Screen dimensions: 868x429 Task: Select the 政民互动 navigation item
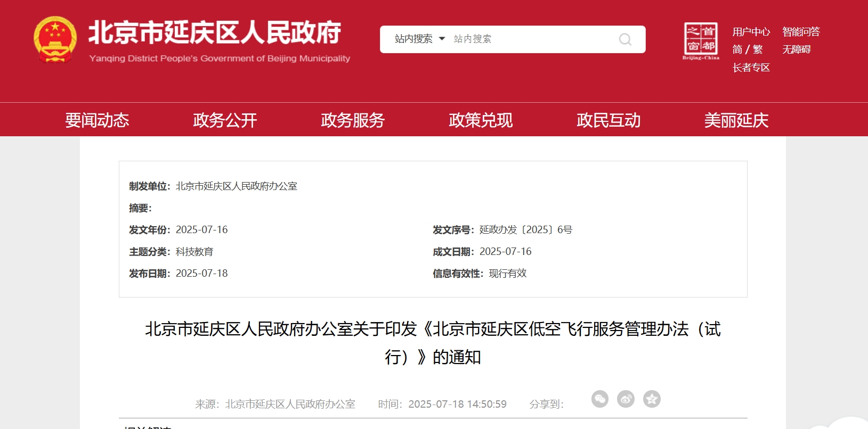click(x=609, y=120)
